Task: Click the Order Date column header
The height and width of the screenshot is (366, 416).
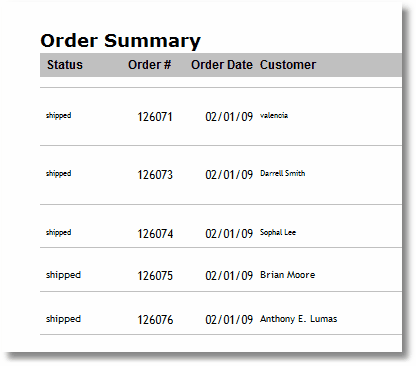Action: 222,65
